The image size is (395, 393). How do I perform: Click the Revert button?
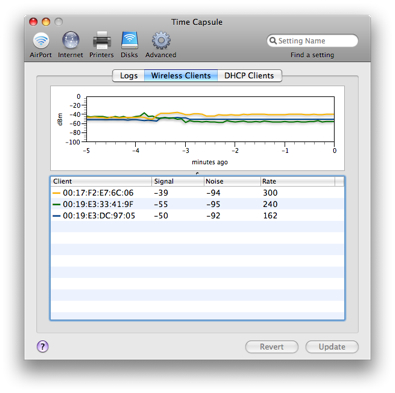[272, 347]
